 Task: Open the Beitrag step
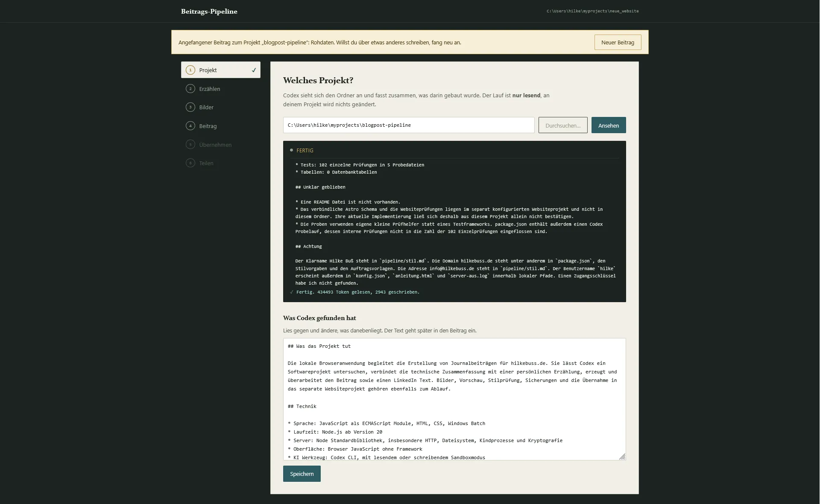pyautogui.click(x=220, y=126)
